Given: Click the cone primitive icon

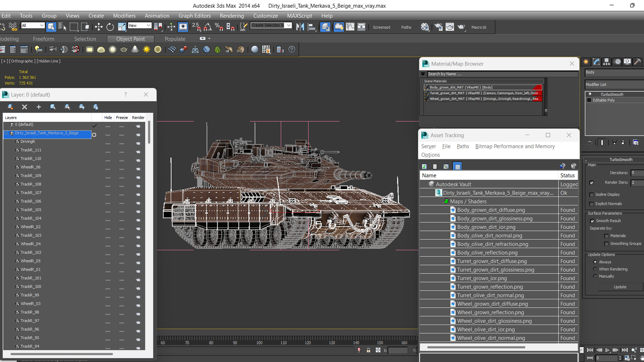Looking at the screenshot, I should click(135, 50).
